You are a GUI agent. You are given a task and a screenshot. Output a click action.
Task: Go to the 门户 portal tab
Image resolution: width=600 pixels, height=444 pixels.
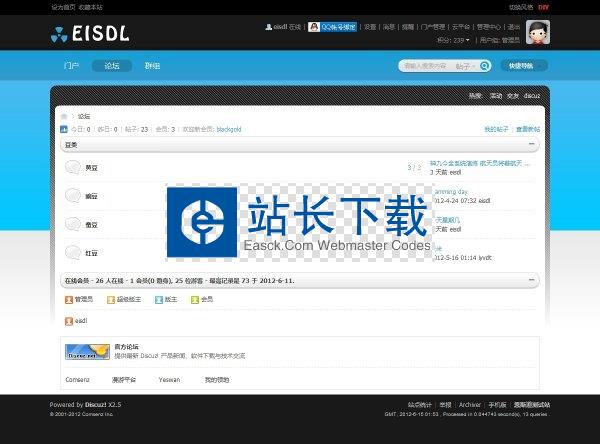pyautogui.click(x=71, y=66)
